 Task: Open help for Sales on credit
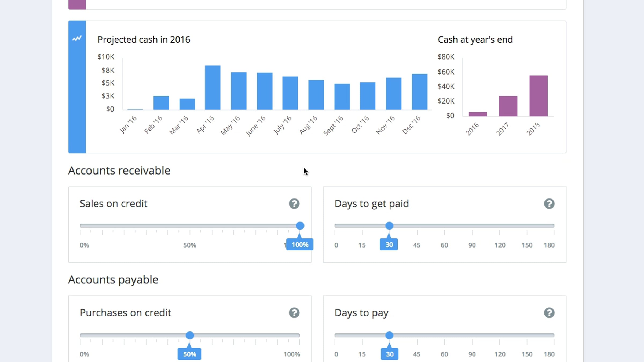pyautogui.click(x=294, y=204)
